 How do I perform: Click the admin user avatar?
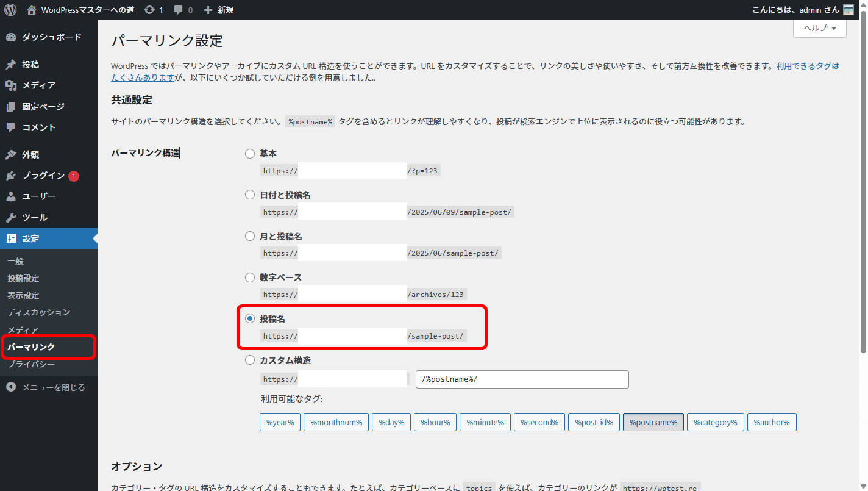coord(848,10)
